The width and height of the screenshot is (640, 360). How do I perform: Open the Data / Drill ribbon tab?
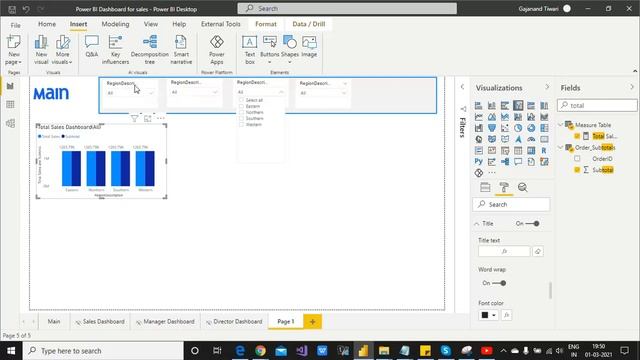309,24
